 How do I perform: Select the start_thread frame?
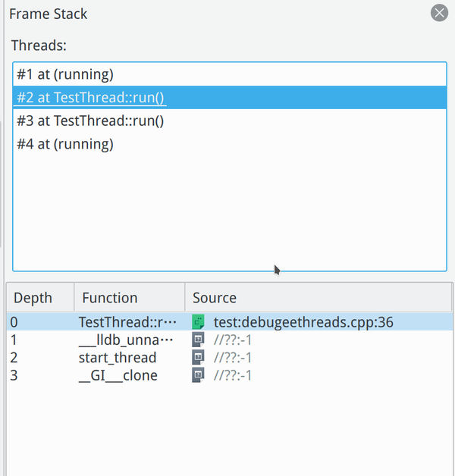click(118, 357)
